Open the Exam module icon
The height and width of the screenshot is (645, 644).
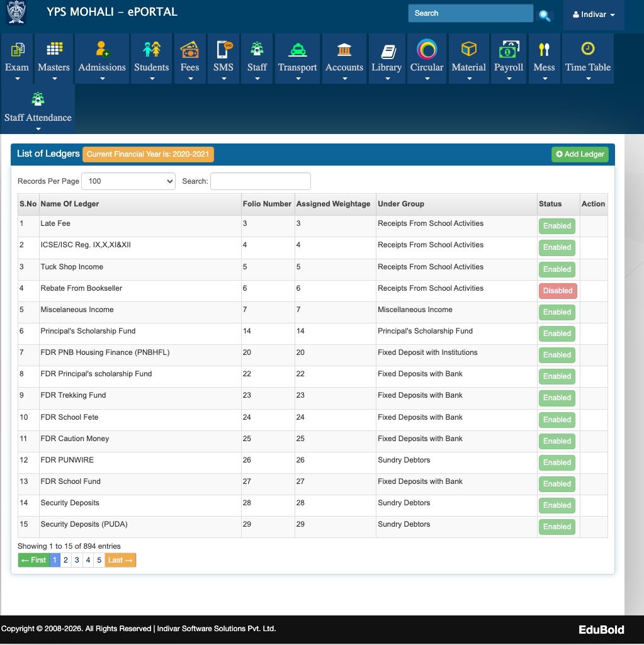tap(17, 48)
